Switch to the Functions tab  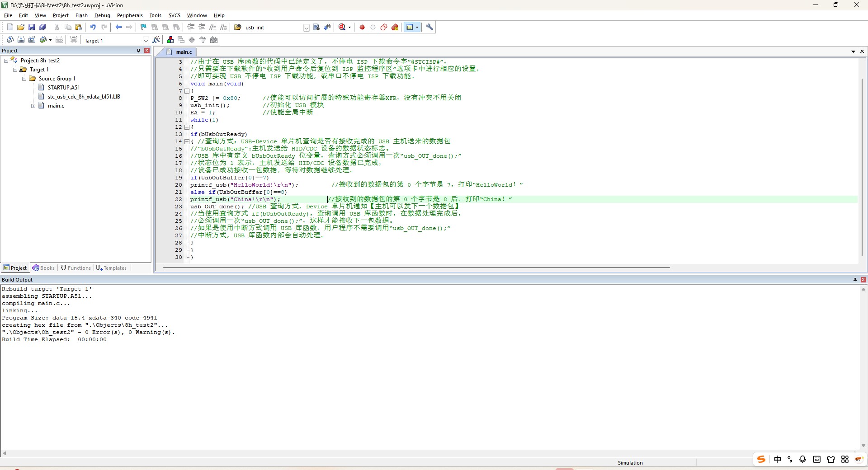(76, 268)
